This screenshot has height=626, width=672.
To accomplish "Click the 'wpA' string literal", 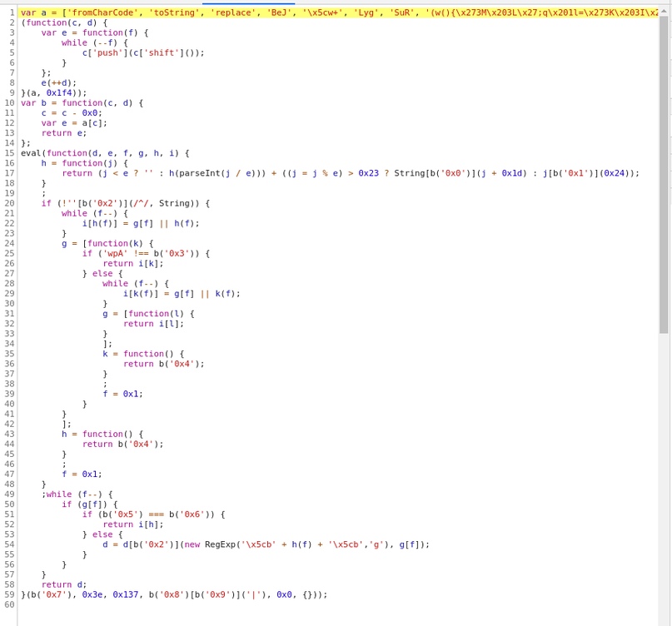I will (x=115, y=253).
